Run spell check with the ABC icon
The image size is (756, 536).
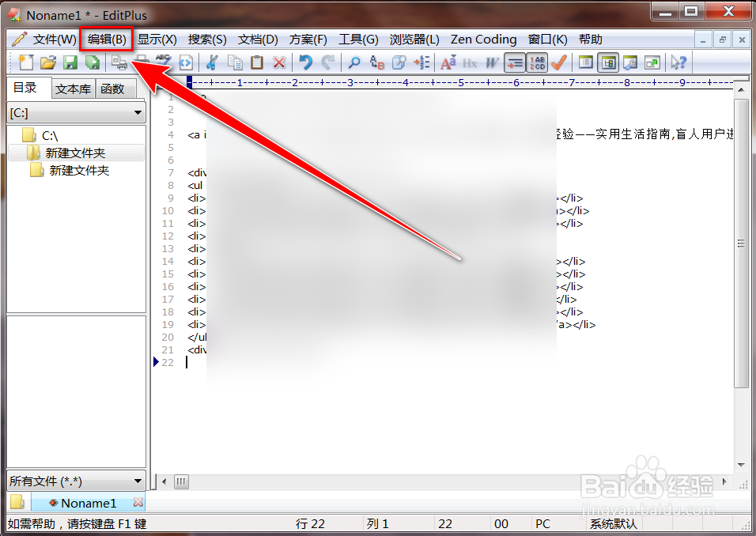click(163, 62)
